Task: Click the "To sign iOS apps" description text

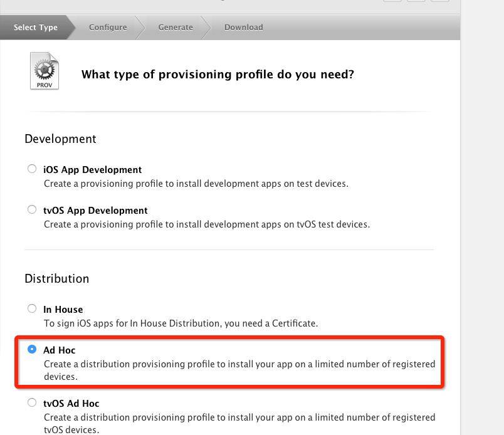Action: [181, 323]
